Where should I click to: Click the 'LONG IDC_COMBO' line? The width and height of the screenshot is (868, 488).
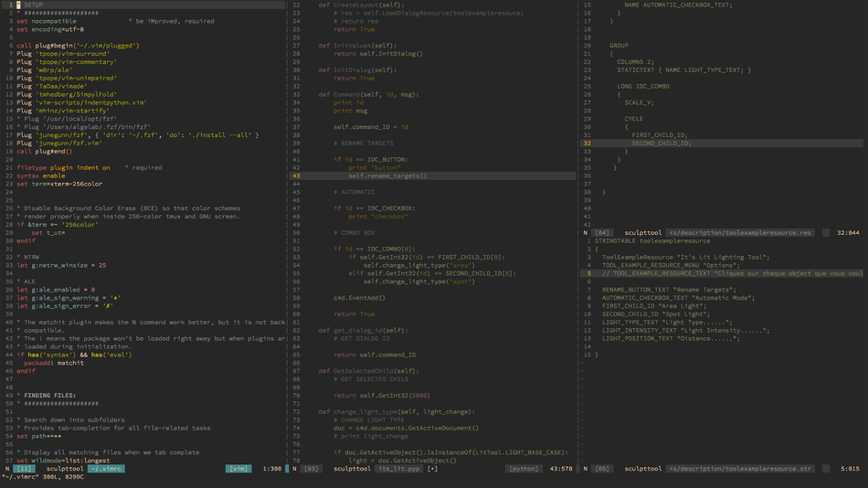tap(643, 87)
